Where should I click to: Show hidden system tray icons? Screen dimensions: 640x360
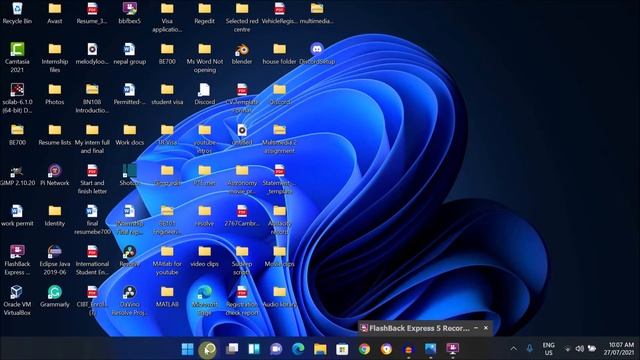(x=513, y=349)
